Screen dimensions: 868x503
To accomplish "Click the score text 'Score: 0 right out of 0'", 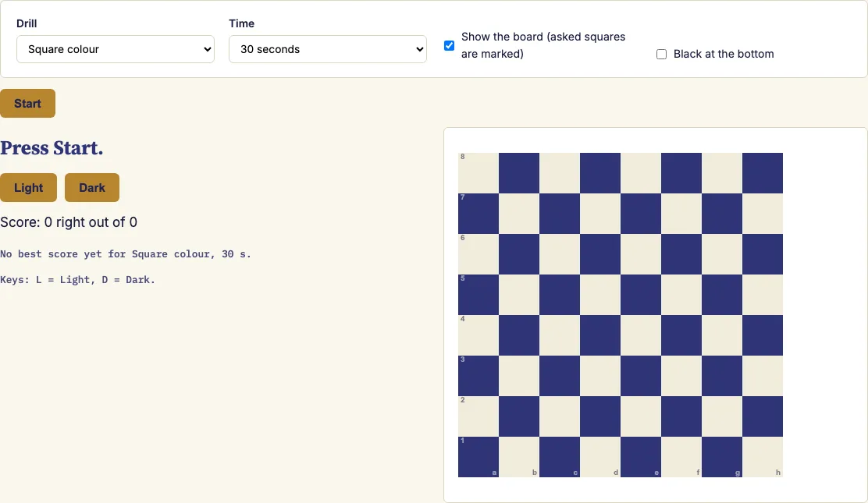I will point(69,222).
